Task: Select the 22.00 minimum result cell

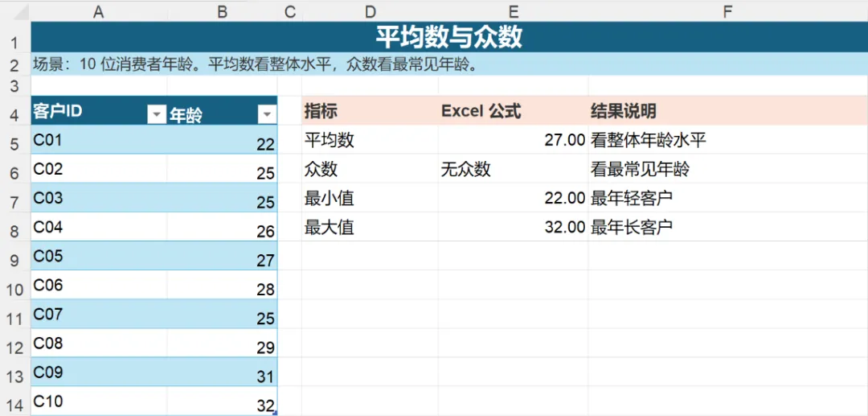Action: point(513,197)
